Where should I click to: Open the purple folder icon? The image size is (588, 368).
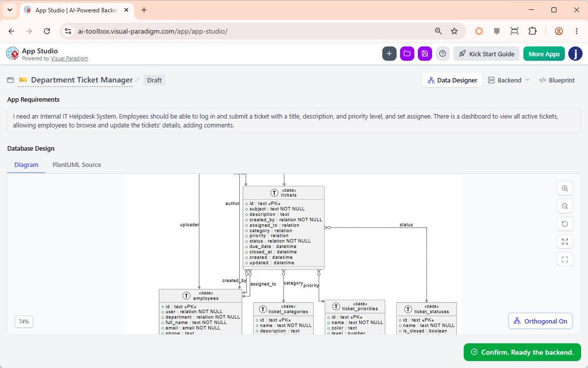pos(407,54)
